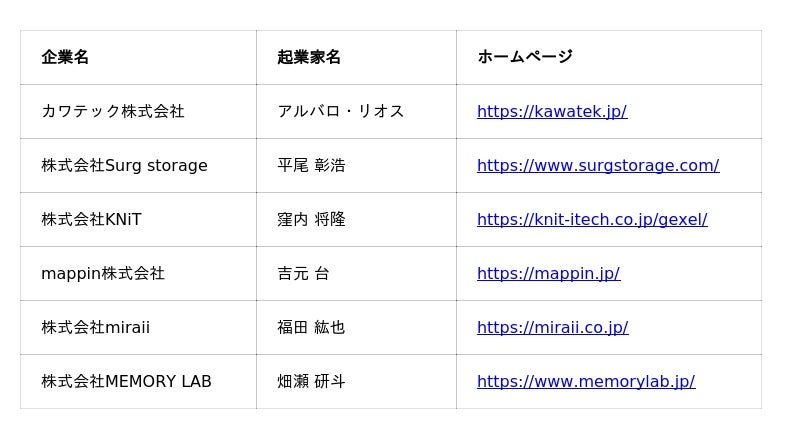Click the 起業家名 column header
The height and width of the screenshot is (439, 800).
(309, 57)
